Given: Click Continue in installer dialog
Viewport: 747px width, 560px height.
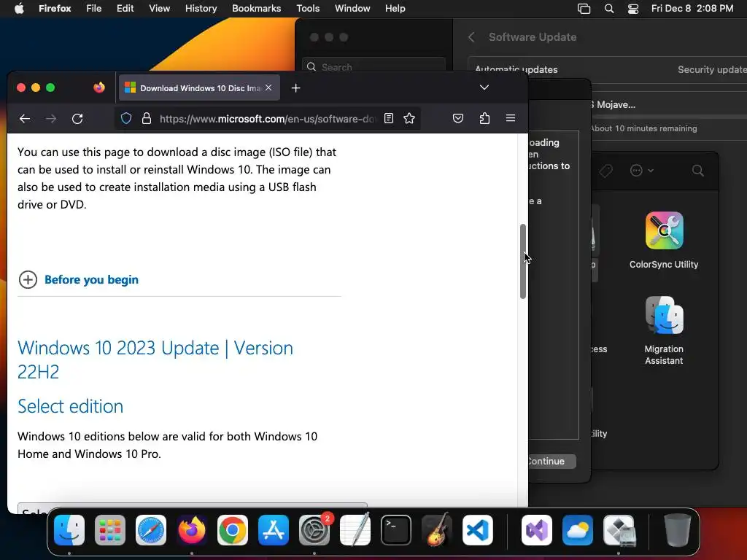Looking at the screenshot, I should coord(551,461).
